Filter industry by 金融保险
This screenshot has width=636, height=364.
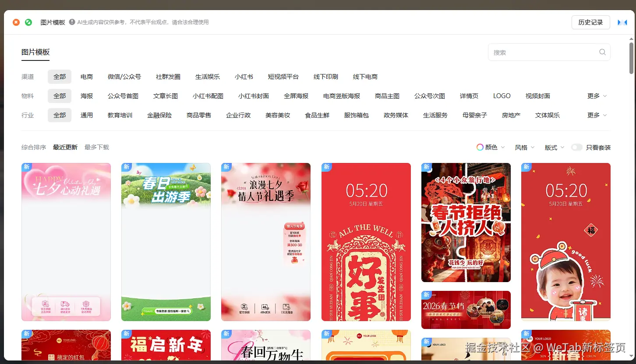pyautogui.click(x=159, y=115)
